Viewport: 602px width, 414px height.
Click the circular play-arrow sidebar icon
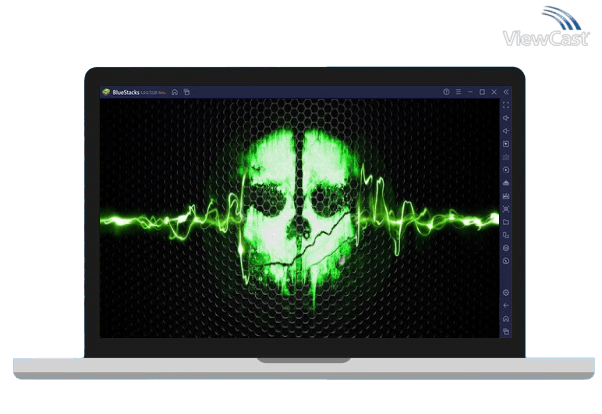click(x=506, y=170)
